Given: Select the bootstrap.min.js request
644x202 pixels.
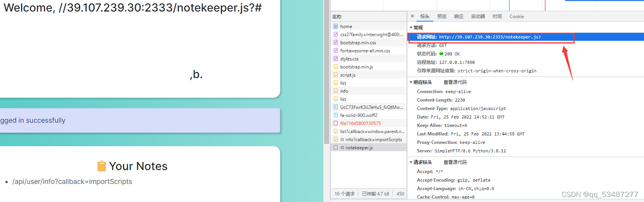Looking at the screenshot, I should [x=369, y=67].
